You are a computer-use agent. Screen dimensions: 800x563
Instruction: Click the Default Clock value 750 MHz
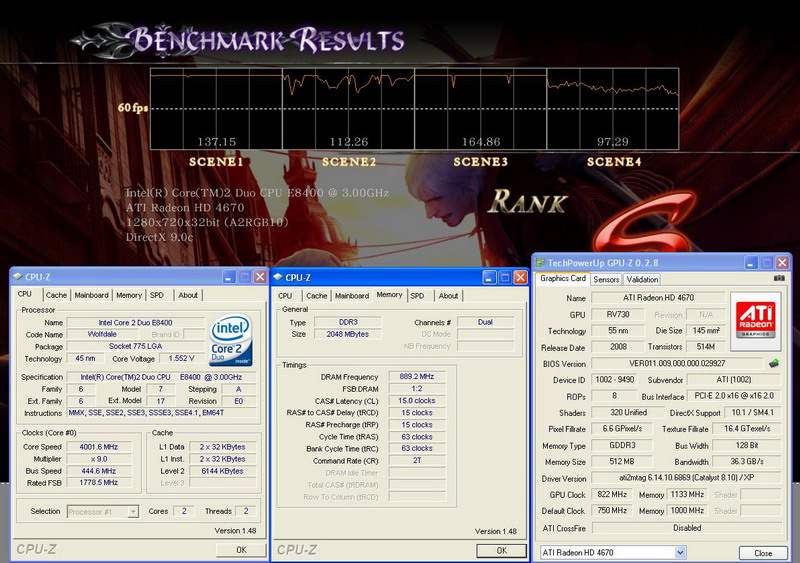pyautogui.click(x=612, y=510)
